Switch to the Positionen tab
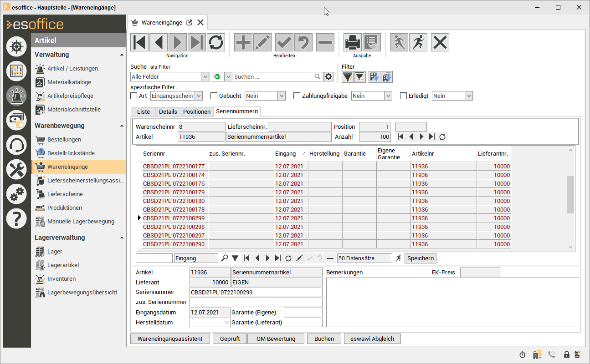Image resolution: width=590 pixels, height=364 pixels. [x=197, y=111]
